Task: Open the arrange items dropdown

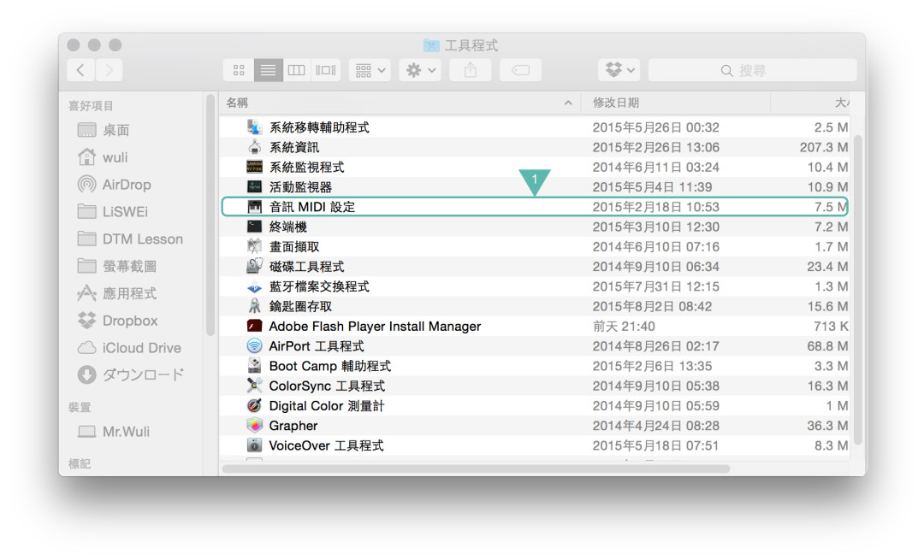Action: [370, 69]
